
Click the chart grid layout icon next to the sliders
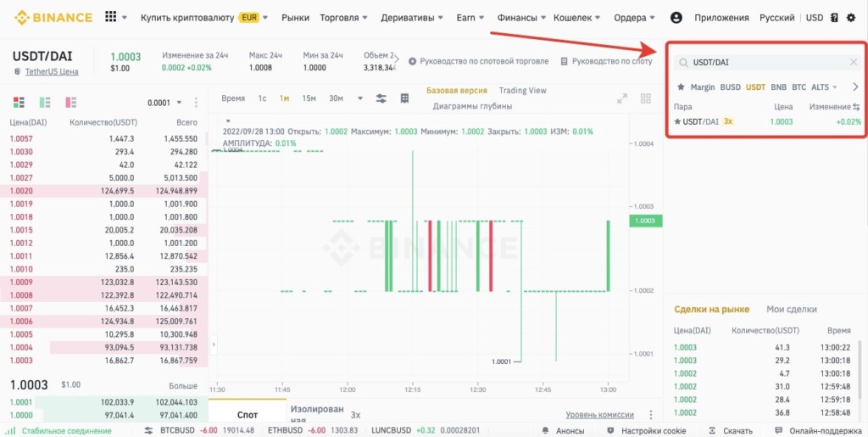coord(404,98)
